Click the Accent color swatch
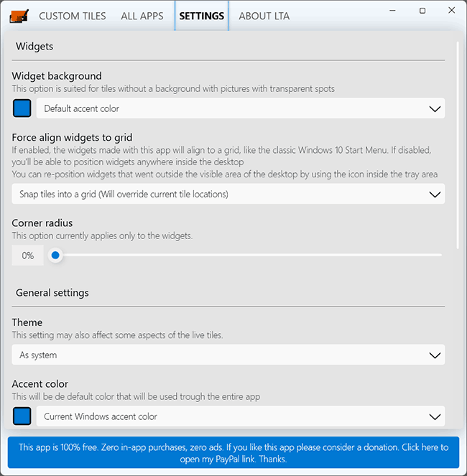The width and height of the screenshot is (467, 476). pyautogui.click(x=22, y=416)
